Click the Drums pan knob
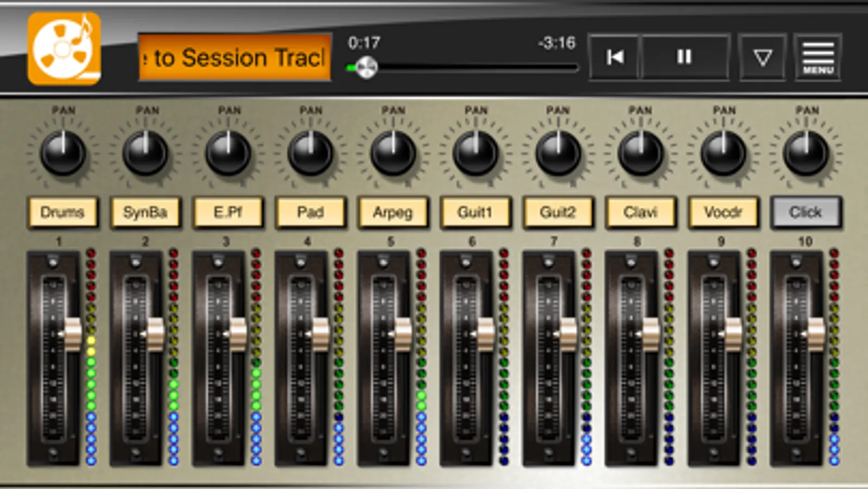This screenshot has width=868, height=489. pos(63,153)
